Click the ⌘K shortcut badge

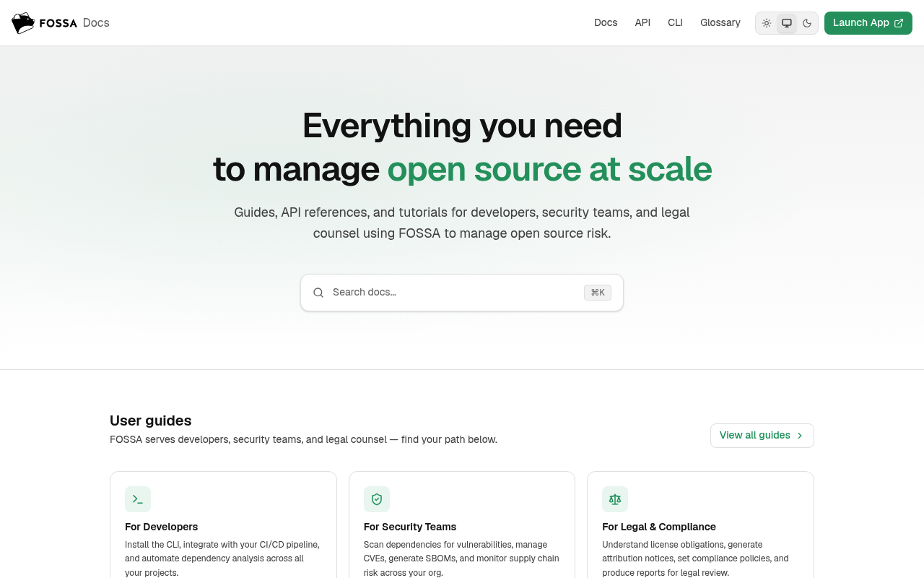coord(598,293)
